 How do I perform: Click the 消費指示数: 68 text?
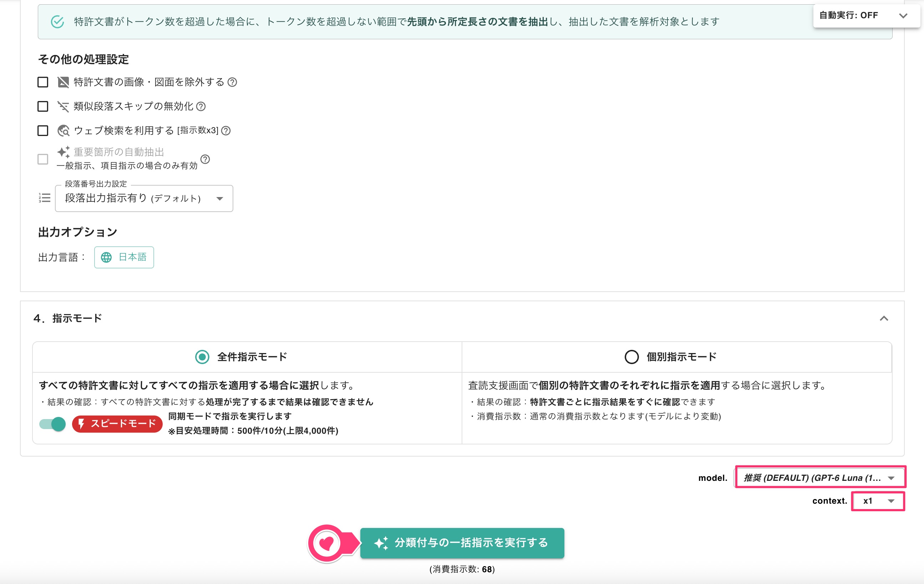(x=462, y=569)
